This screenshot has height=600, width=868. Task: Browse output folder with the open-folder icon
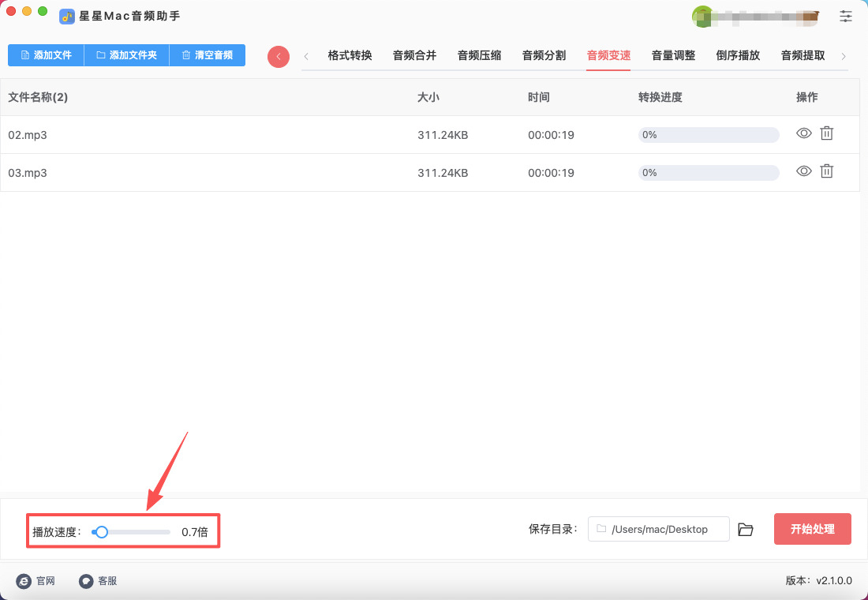click(x=746, y=529)
